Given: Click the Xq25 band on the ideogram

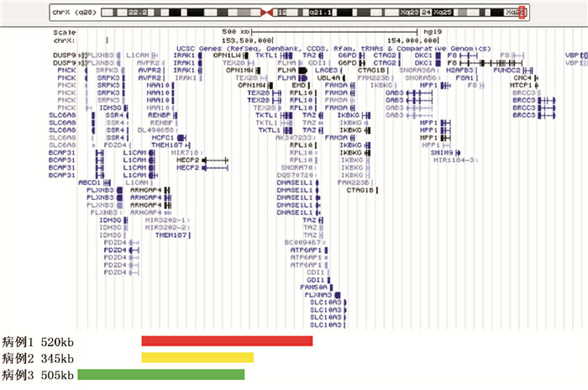Looking at the screenshot, I should (460, 13).
